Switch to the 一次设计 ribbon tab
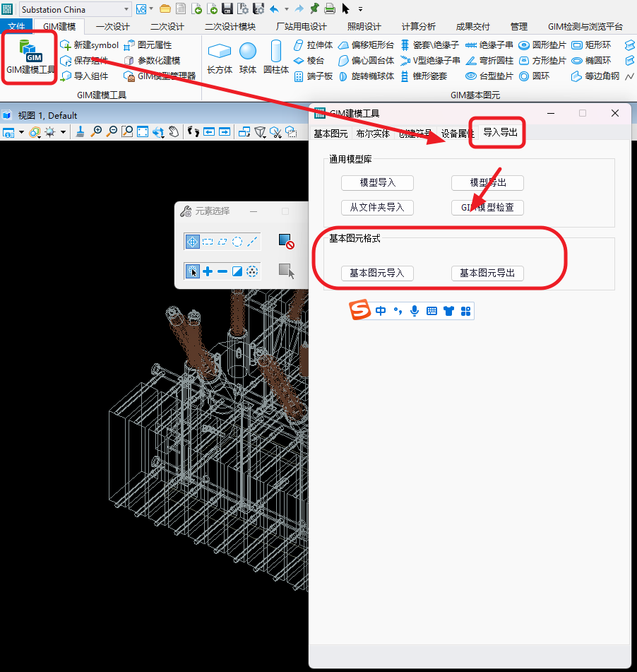The height and width of the screenshot is (672, 637). (113, 27)
